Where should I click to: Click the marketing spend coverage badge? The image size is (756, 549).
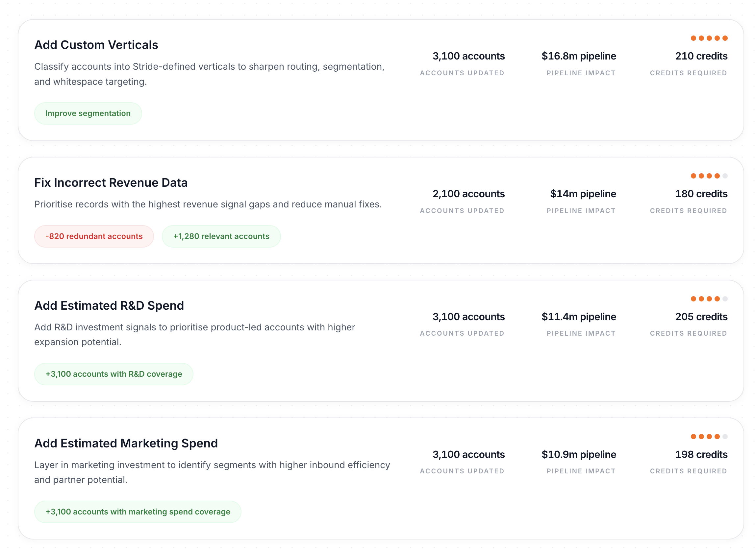pyautogui.click(x=137, y=512)
